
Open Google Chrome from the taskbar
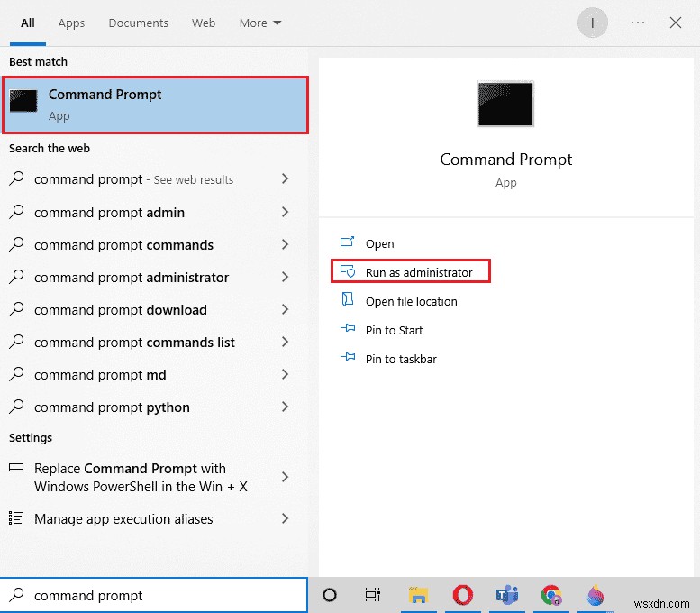[551, 595]
